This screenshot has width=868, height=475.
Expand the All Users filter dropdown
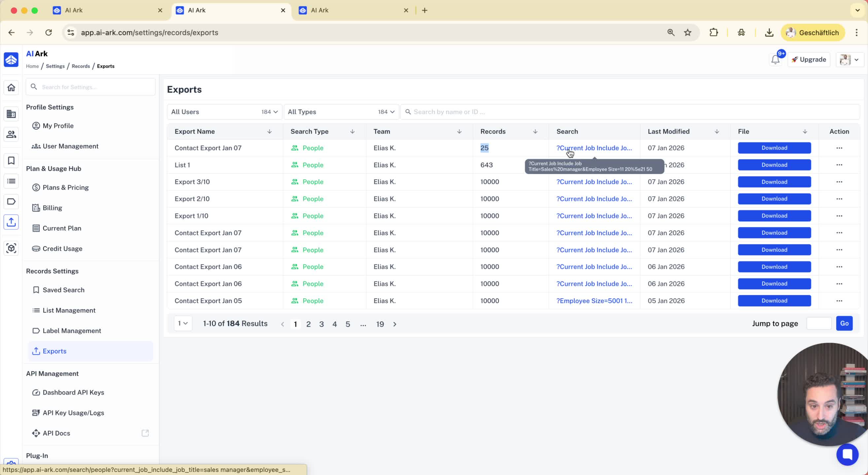point(224,112)
